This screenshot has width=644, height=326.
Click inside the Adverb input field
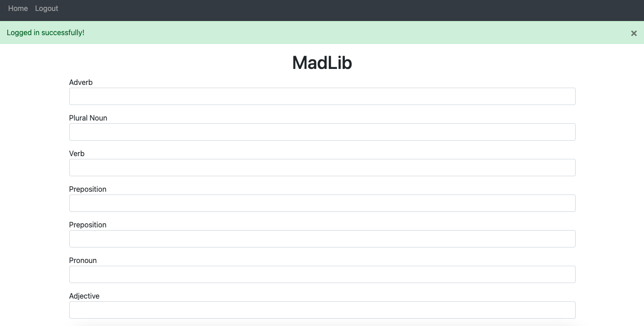(x=322, y=96)
